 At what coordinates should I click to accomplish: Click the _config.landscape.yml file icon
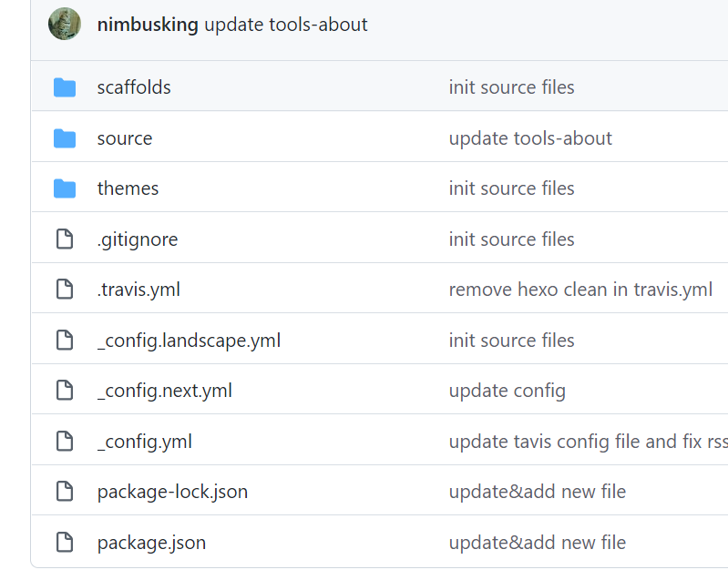coord(65,341)
